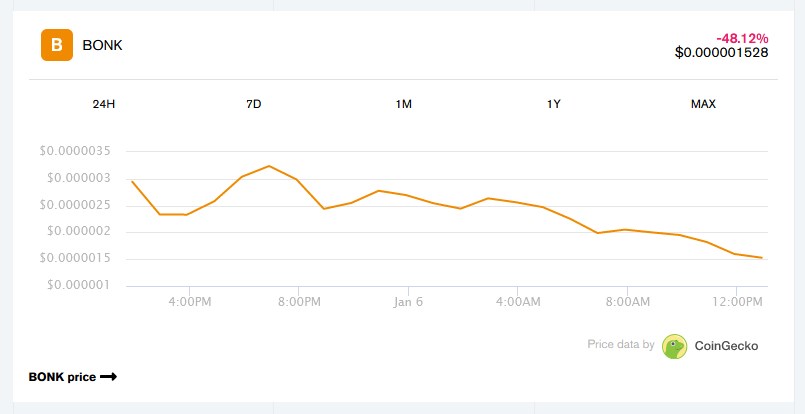Show the 1M price history

point(404,104)
